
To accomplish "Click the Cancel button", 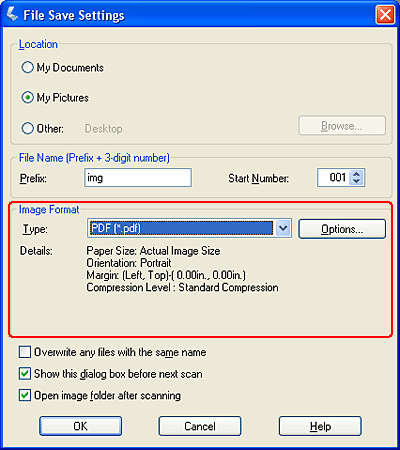I will (200, 426).
